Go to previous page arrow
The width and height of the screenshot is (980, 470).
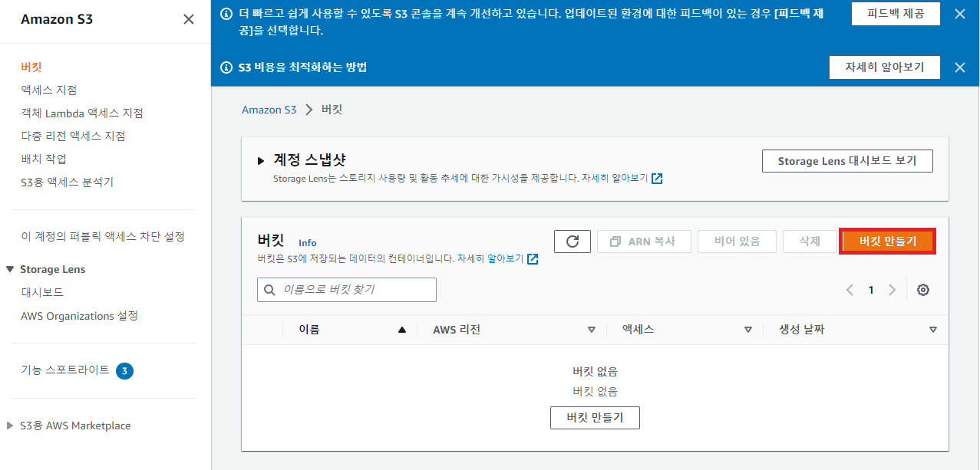pyautogui.click(x=850, y=290)
